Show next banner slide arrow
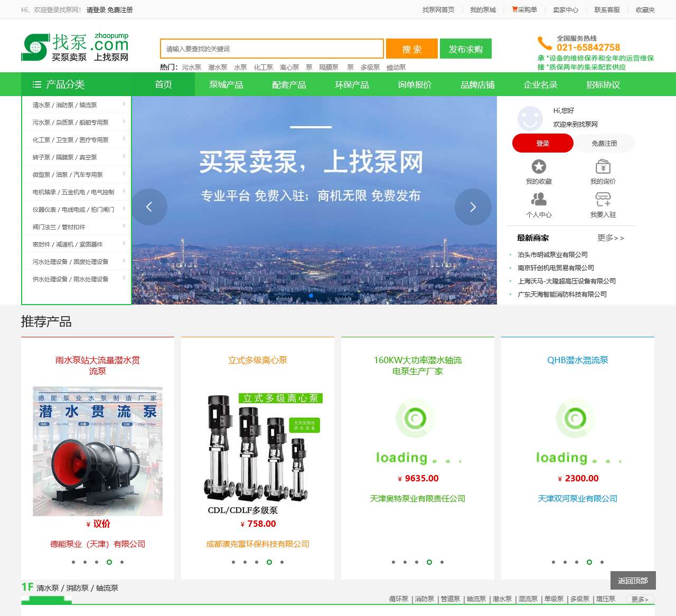Screen dimensions: 676x616 473,207
